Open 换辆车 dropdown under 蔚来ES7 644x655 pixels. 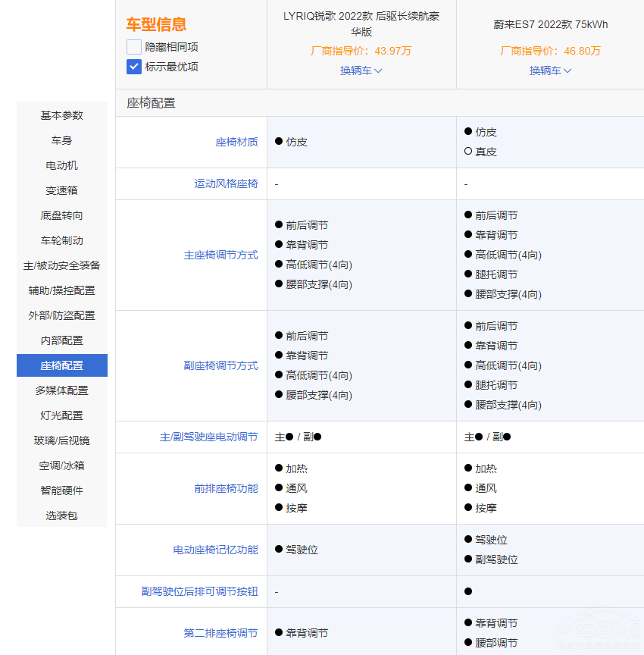tap(550, 71)
